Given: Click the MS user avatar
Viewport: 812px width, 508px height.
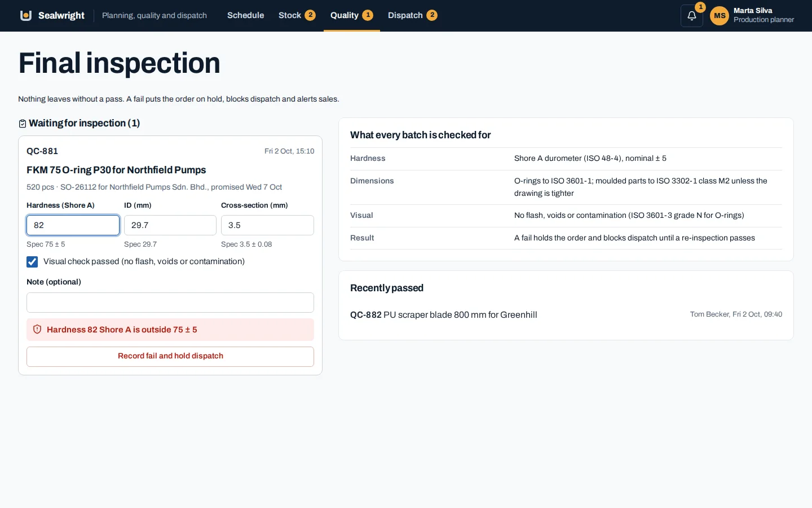Looking at the screenshot, I should click(720, 16).
